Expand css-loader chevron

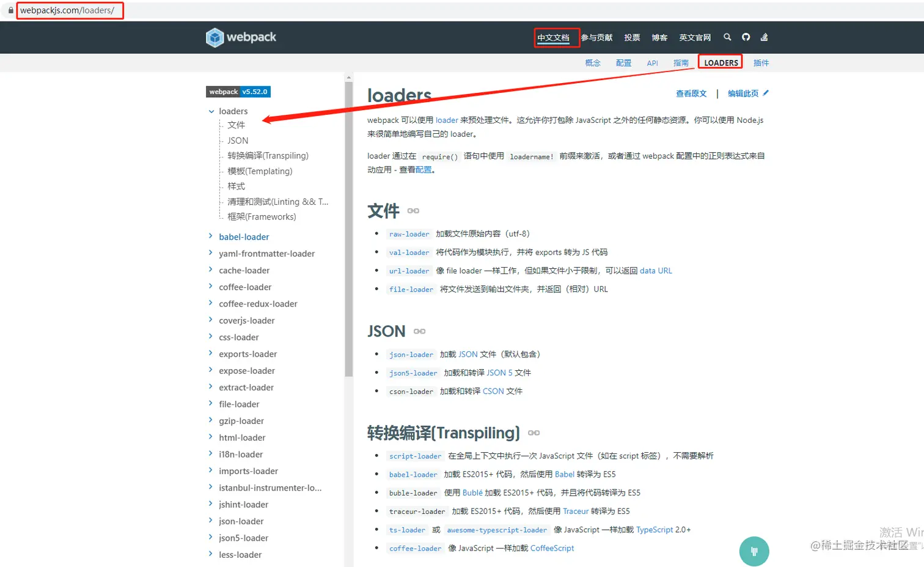coord(211,336)
